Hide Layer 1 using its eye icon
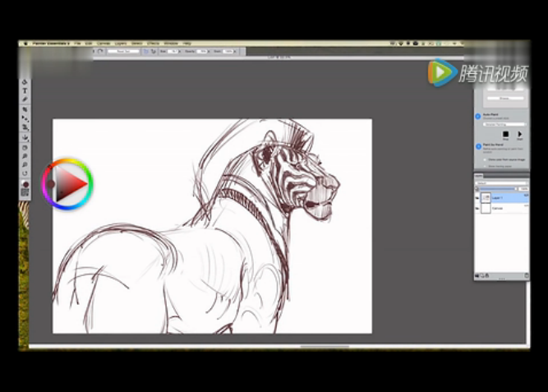Screen dimensions: 548x392 477,198
